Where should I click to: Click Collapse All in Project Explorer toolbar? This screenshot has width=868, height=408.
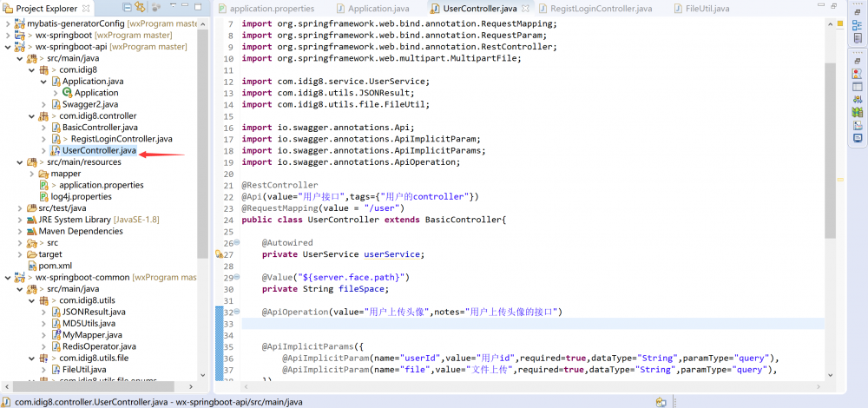126,8
